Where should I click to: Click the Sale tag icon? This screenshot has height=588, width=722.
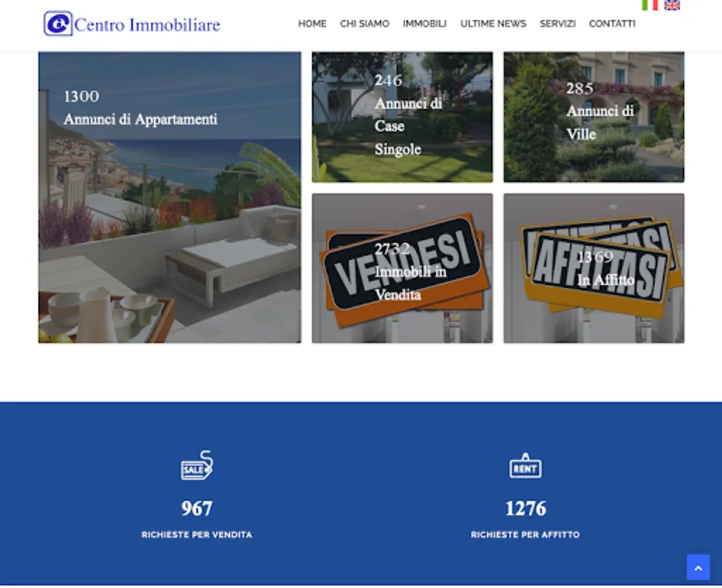click(x=197, y=465)
